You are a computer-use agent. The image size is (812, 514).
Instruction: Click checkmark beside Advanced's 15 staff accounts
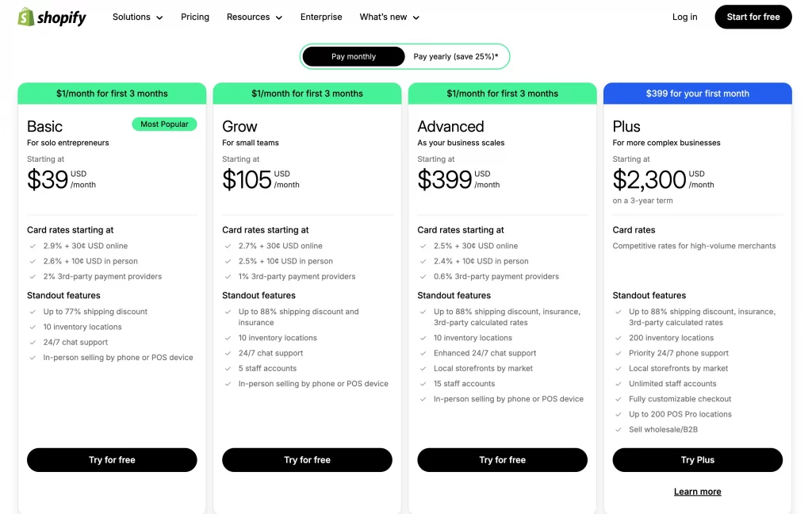coord(423,384)
